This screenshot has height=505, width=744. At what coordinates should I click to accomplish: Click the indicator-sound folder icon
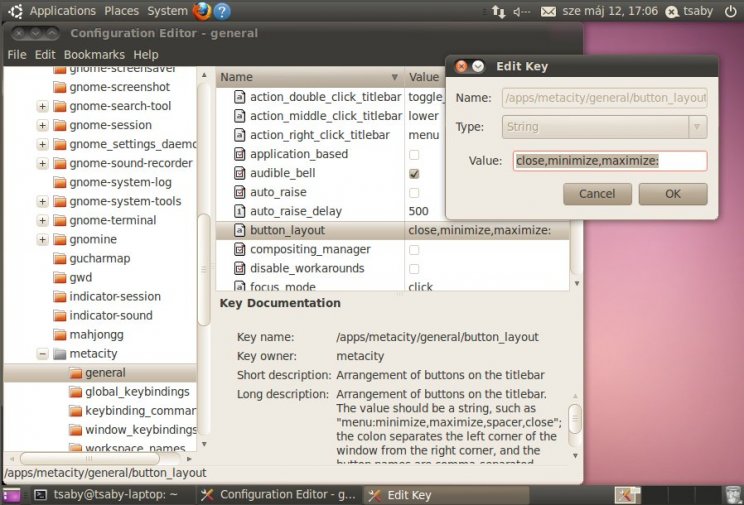[x=60, y=316]
